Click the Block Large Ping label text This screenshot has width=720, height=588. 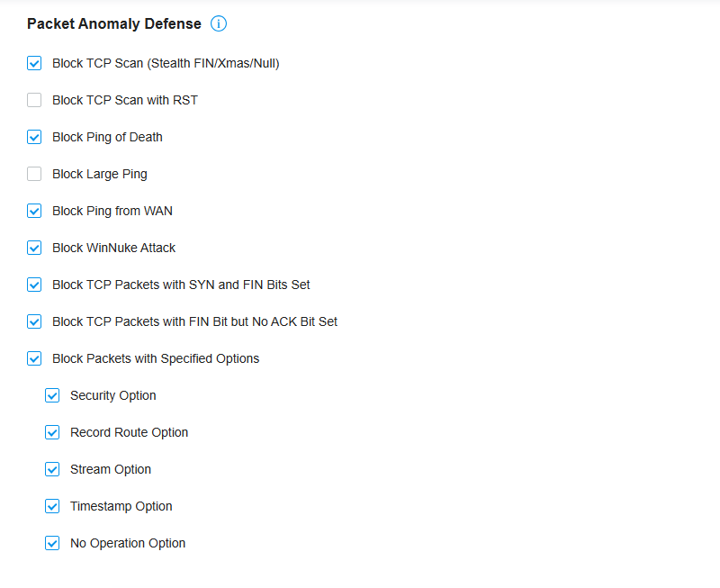click(99, 174)
